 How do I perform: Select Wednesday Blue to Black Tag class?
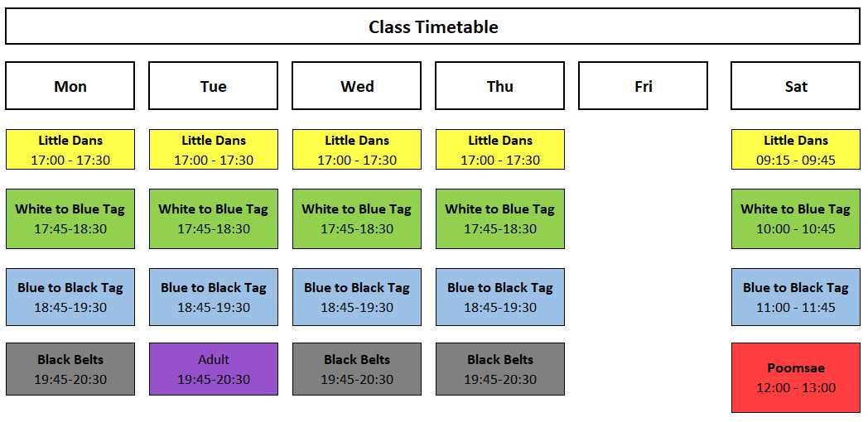[356, 297]
